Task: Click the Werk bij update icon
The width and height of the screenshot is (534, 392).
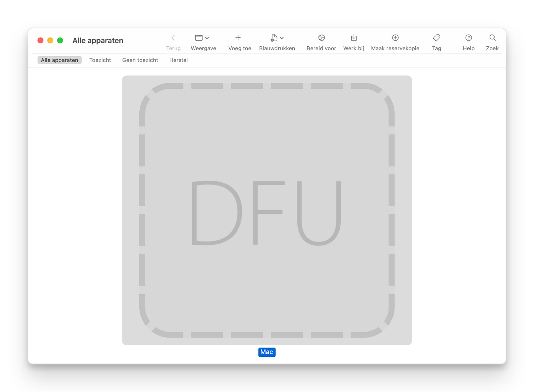Action: click(354, 38)
